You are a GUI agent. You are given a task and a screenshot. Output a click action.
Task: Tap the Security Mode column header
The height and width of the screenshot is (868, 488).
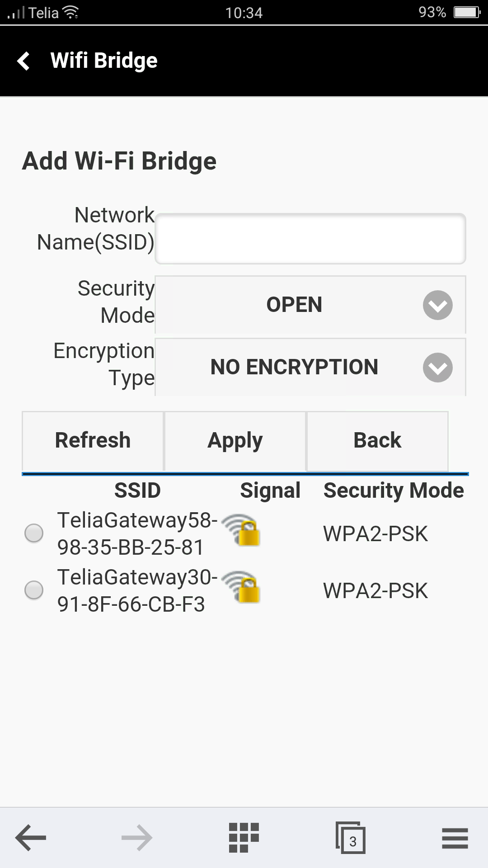(x=394, y=491)
